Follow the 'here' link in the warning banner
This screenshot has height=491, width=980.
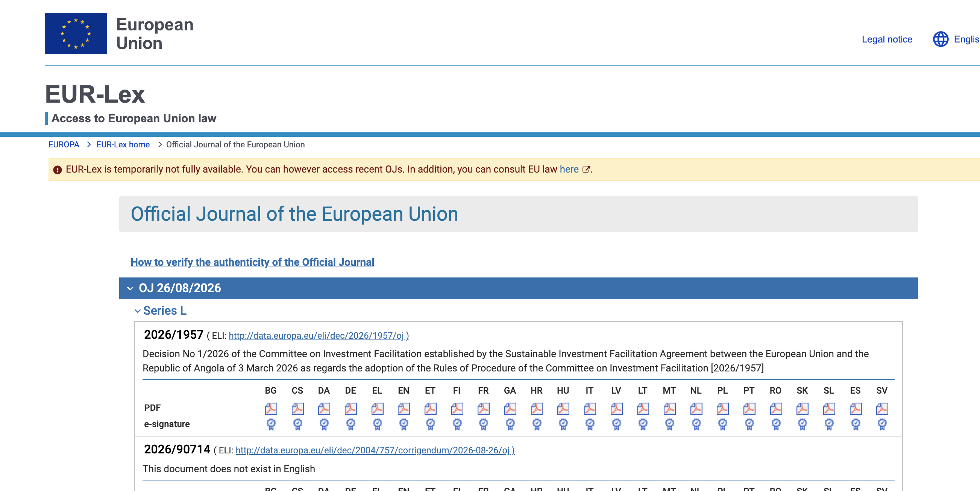click(569, 169)
